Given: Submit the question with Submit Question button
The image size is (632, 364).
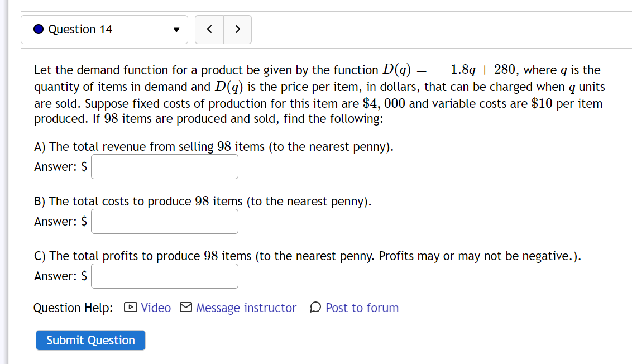Looking at the screenshot, I should coord(90,340).
